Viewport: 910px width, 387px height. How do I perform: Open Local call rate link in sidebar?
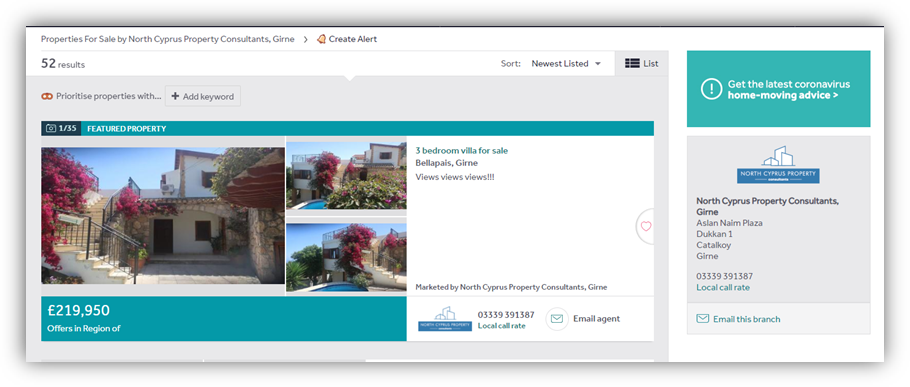[723, 288]
